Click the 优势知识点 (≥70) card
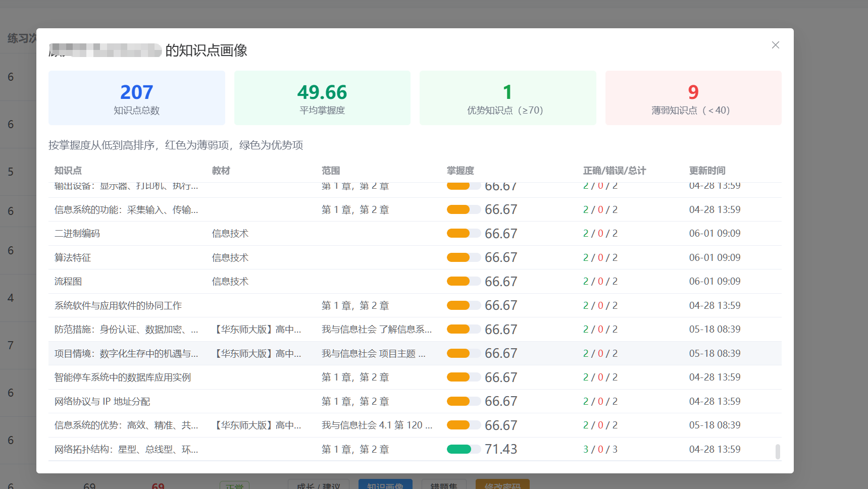Screen dimensions: 868x489 coord(508,98)
